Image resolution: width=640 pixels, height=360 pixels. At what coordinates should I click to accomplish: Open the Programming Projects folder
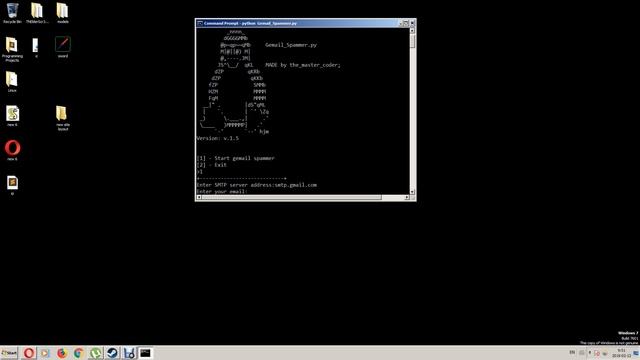[12, 49]
